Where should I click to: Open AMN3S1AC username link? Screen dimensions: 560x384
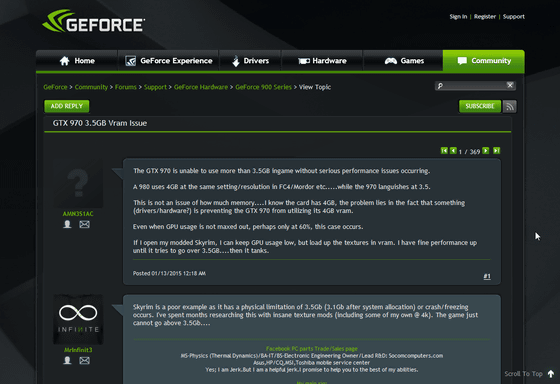tap(78, 214)
